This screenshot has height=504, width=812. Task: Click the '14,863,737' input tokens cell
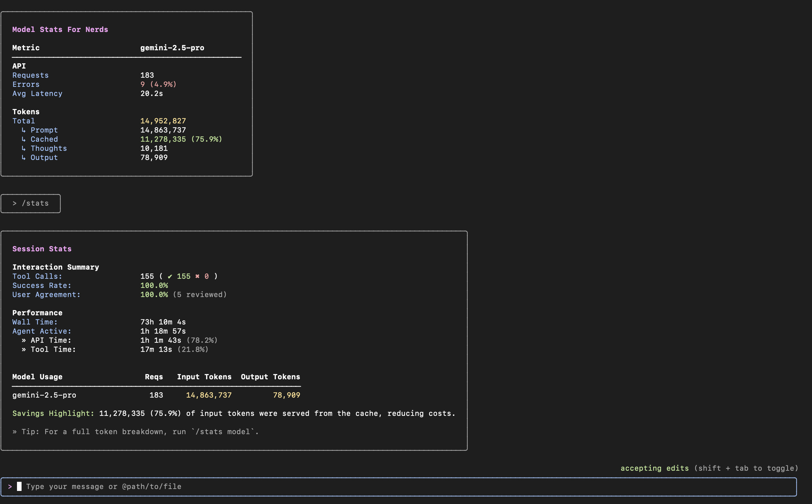click(209, 395)
